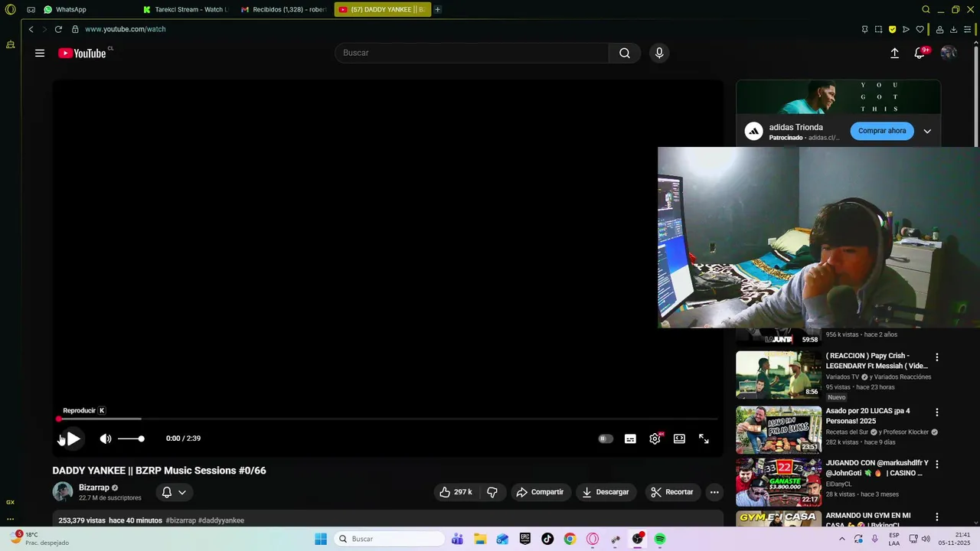Toggle subtitles/closed captions in the player
Image resolution: width=980 pixels, height=551 pixels.
coord(630,439)
